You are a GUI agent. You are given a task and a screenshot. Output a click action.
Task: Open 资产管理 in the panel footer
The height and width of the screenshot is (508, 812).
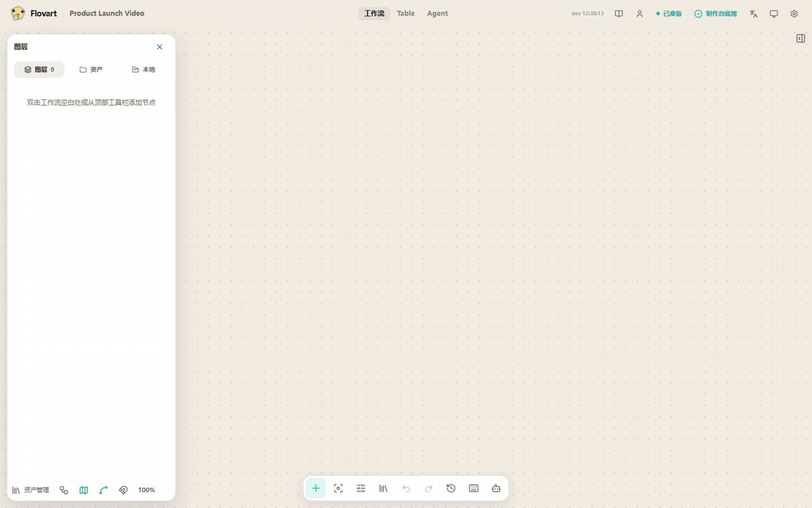tap(30, 490)
